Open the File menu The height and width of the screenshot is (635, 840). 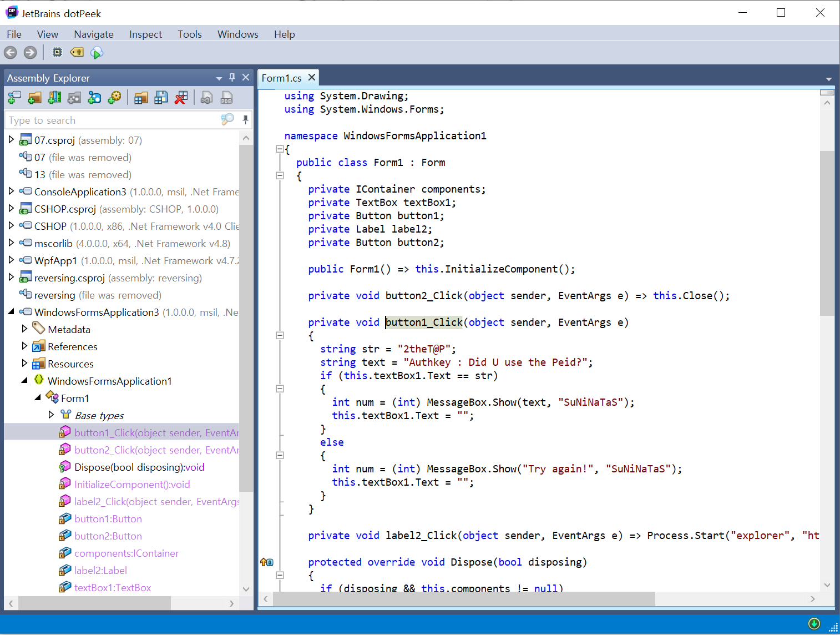point(14,34)
